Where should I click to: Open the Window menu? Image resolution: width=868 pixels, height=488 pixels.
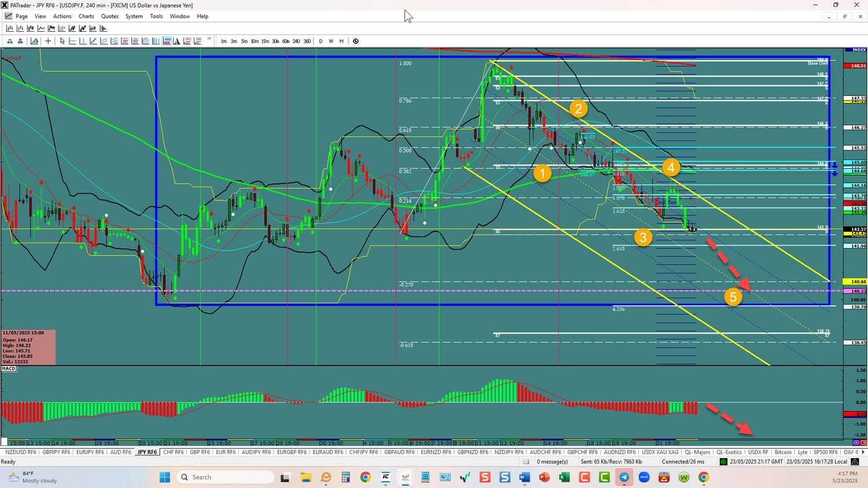click(x=180, y=16)
